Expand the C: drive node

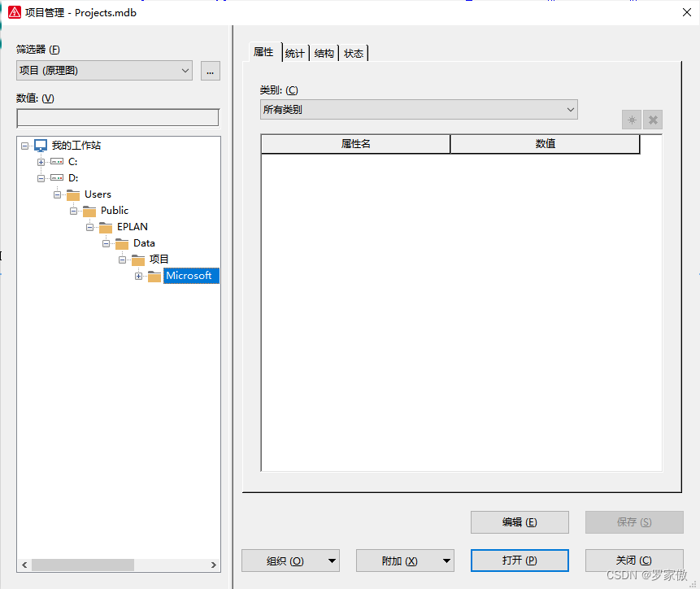point(41,162)
